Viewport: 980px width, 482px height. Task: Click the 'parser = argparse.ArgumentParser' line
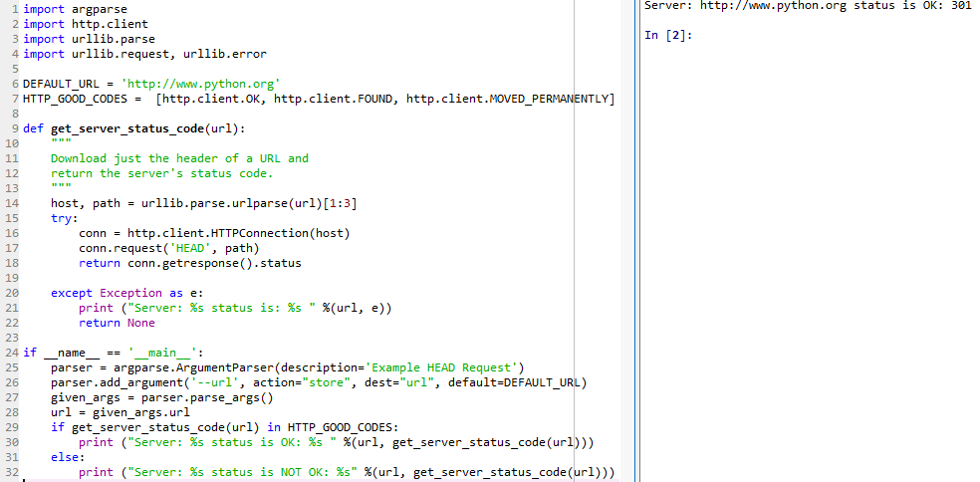coord(288,366)
